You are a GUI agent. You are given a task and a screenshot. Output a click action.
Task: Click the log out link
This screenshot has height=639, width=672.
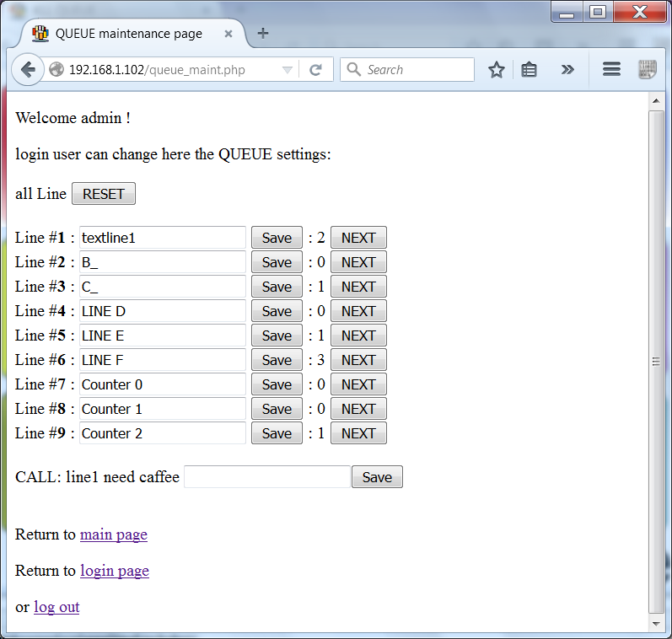pos(56,607)
